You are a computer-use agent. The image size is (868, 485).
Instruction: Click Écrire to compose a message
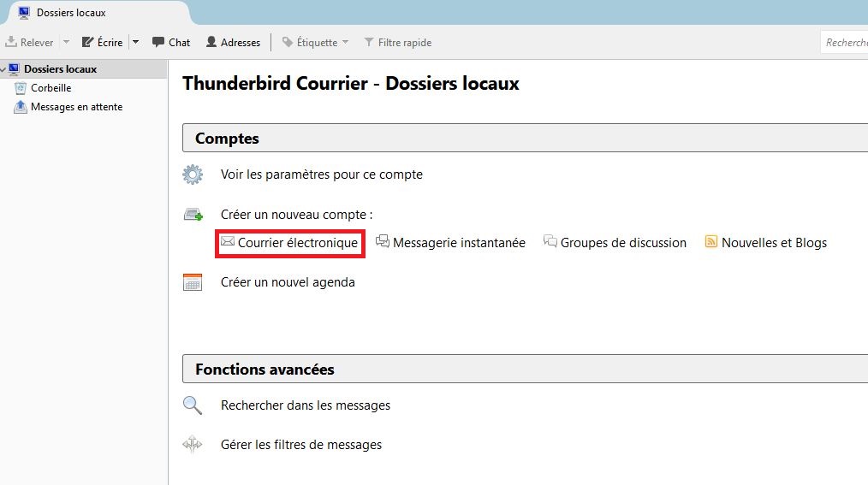coord(102,42)
